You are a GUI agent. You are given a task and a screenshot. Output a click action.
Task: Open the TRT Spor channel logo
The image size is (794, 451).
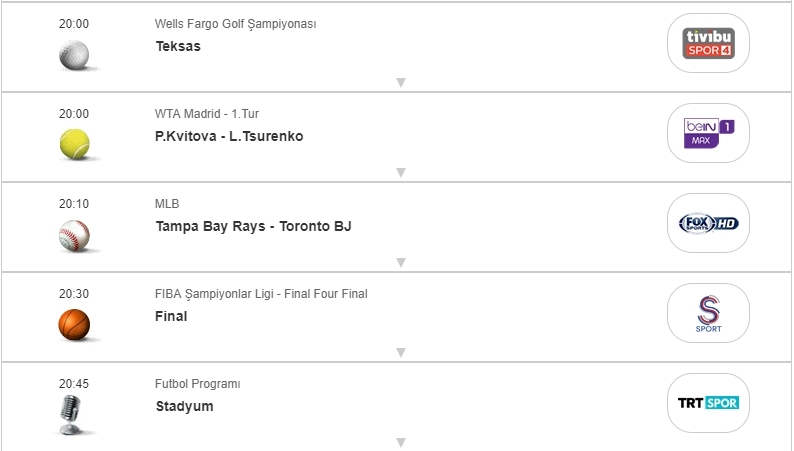[x=708, y=403]
